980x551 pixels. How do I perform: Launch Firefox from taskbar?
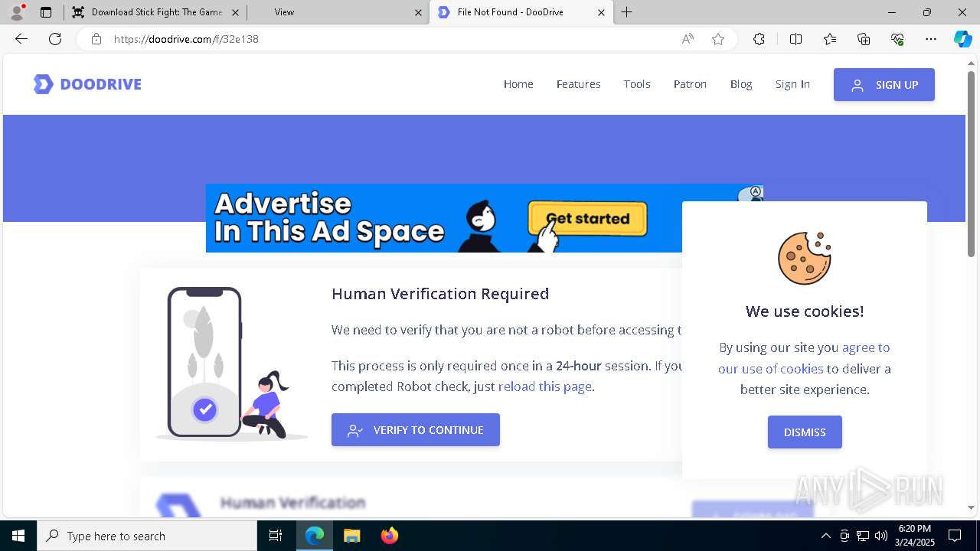(x=389, y=536)
